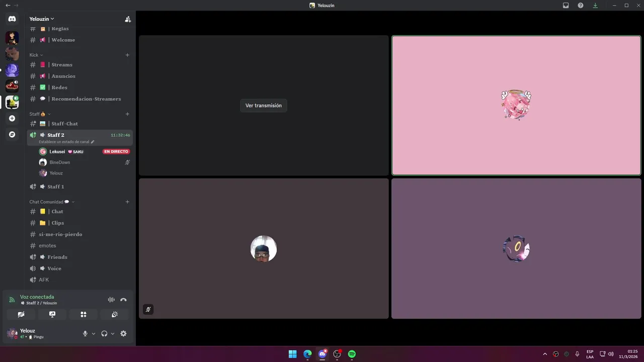Disconnect from voice with hang-up icon
This screenshot has height=362, width=644.
pyautogui.click(x=123, y=300)
